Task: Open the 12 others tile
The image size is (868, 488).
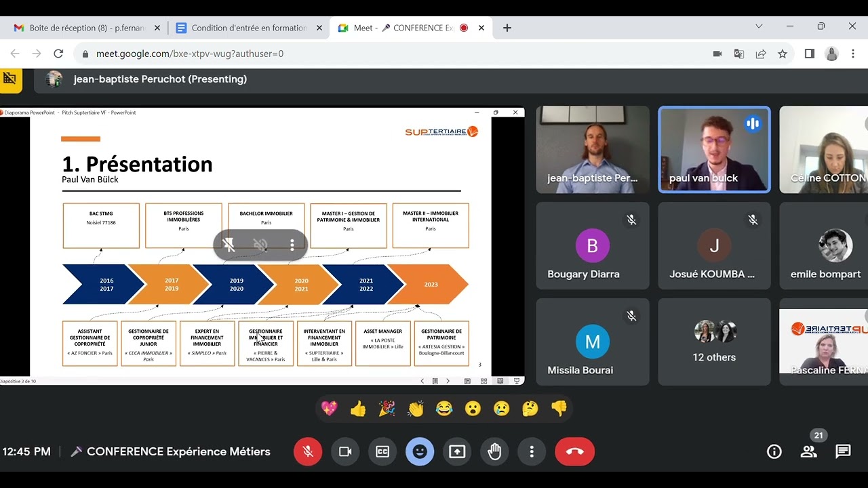Action: tap(714, 342)
